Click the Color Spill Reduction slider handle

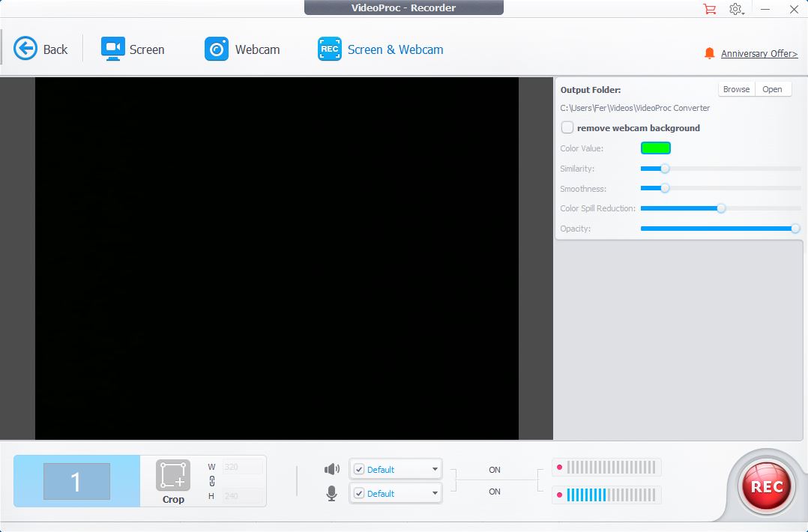721,208
